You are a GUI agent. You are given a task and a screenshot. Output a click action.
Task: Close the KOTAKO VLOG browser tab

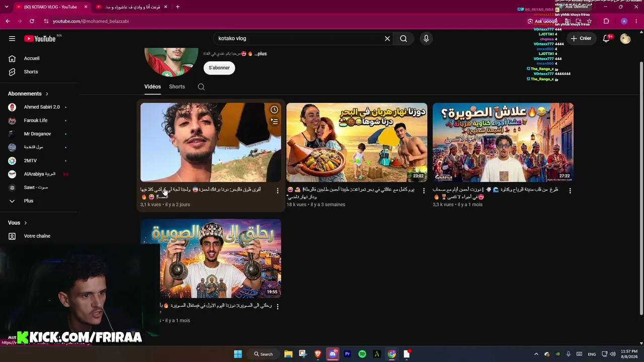[x=86, y=7]
